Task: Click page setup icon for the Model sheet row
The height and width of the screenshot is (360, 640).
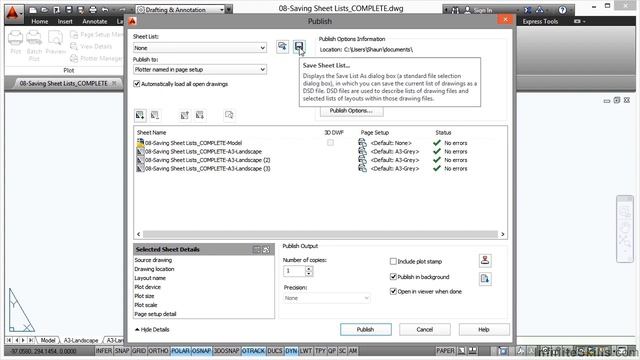Action: click(362, 143)
